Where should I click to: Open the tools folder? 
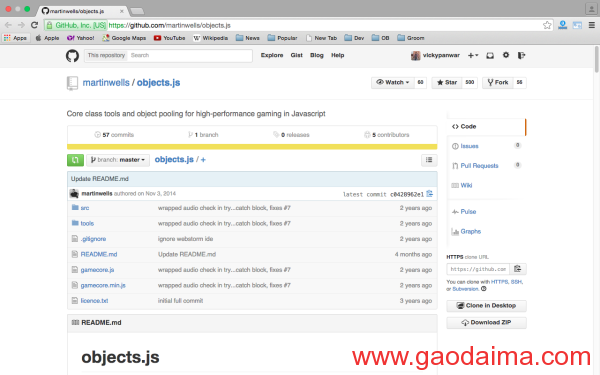tap(87, 223)
